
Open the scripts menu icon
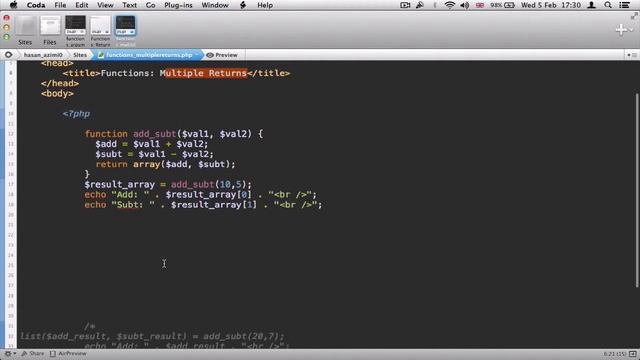click(x=243, y=5)
